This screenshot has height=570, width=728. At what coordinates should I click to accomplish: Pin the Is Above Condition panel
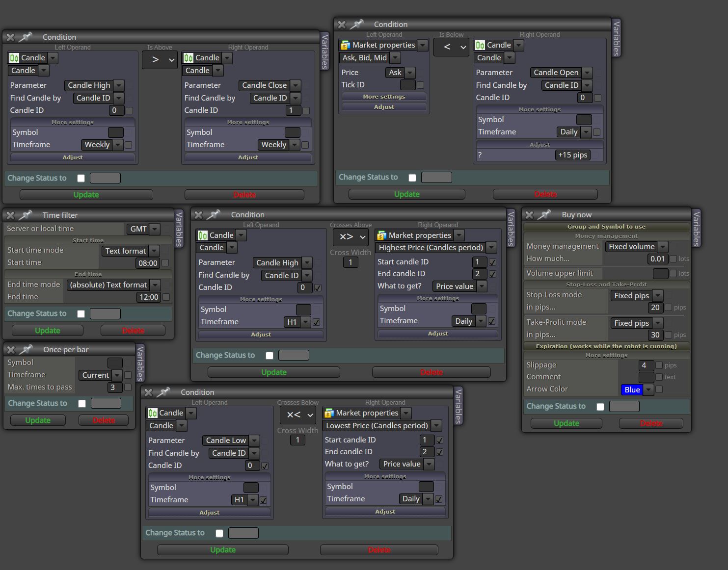click(26, 37)
